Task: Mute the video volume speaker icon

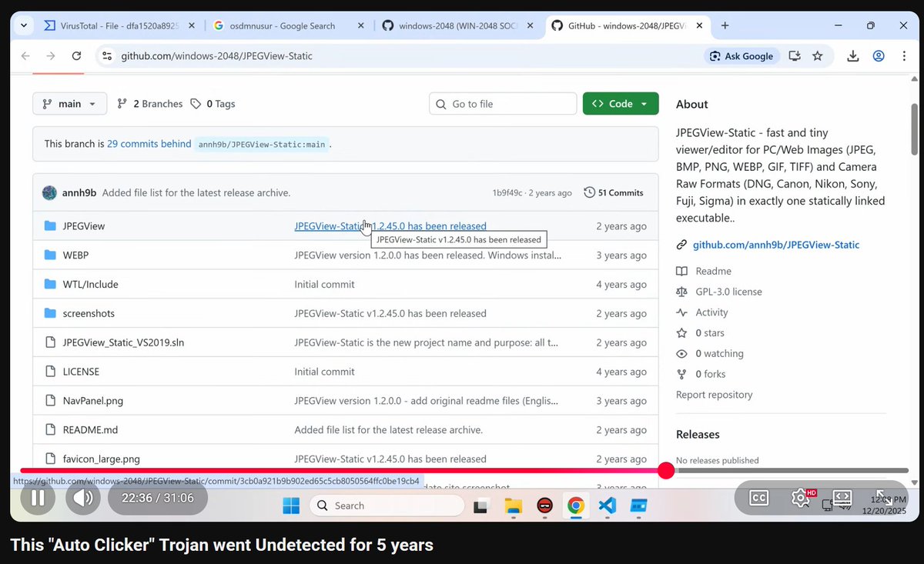Action: (83, 498)
